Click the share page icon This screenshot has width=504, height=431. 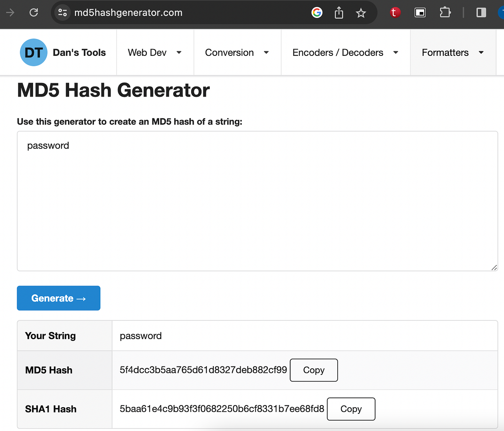click(339, 13)
